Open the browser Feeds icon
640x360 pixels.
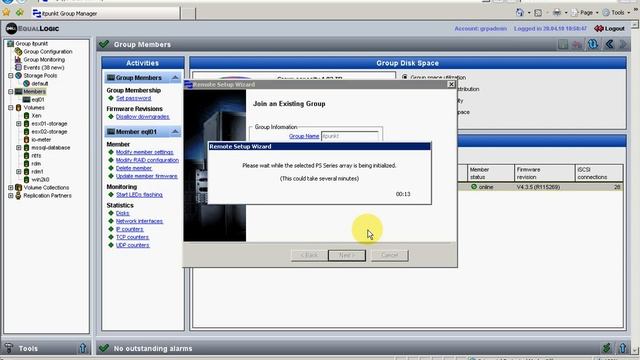pos(538,13)
